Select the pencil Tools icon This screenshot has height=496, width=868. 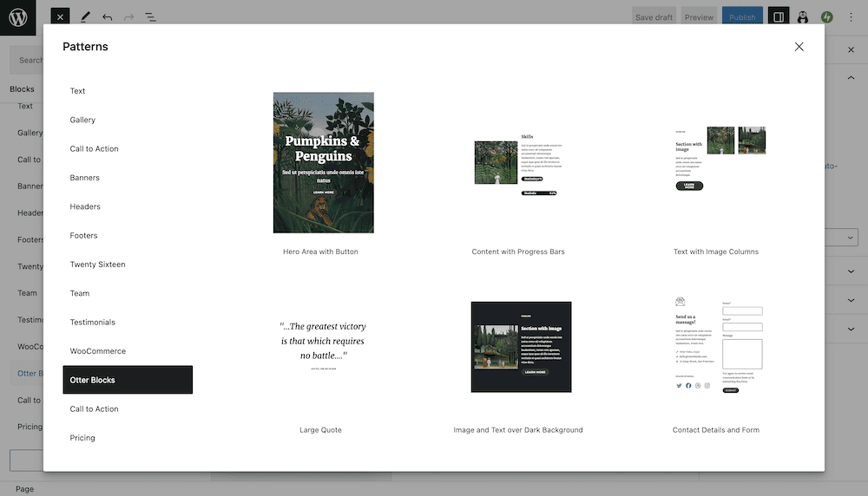[x=85, y=17]
